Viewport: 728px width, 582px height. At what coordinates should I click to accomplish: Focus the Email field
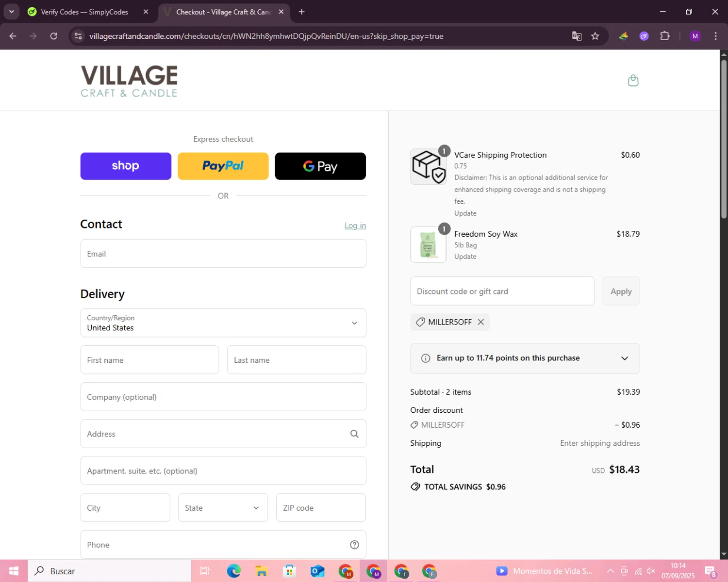pos(223,254)
